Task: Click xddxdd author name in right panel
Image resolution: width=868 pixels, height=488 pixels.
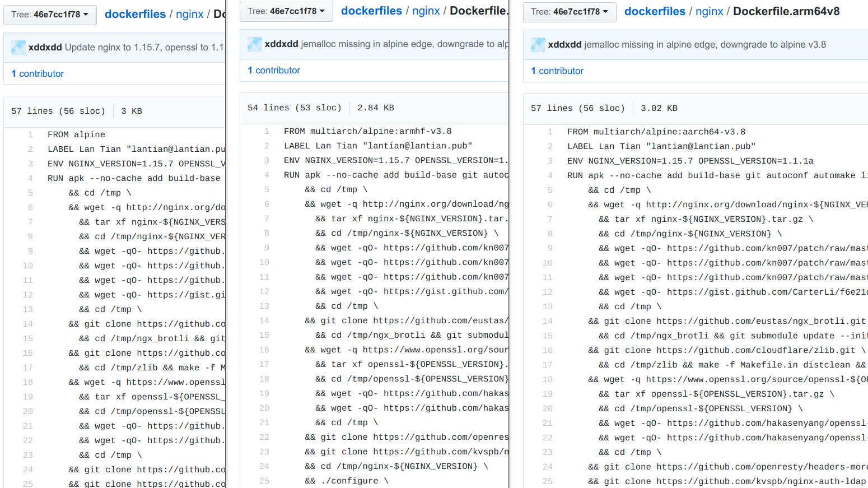Action: click(565, 45)
